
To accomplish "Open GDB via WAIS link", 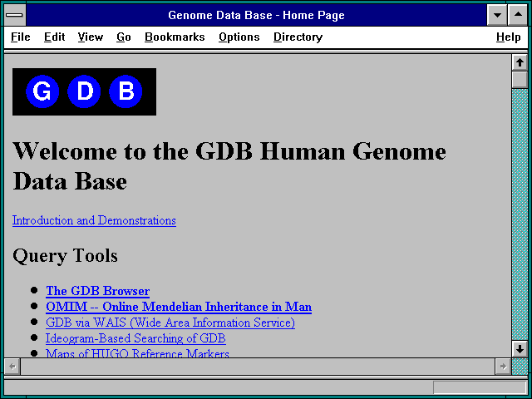I will (170, 323).
